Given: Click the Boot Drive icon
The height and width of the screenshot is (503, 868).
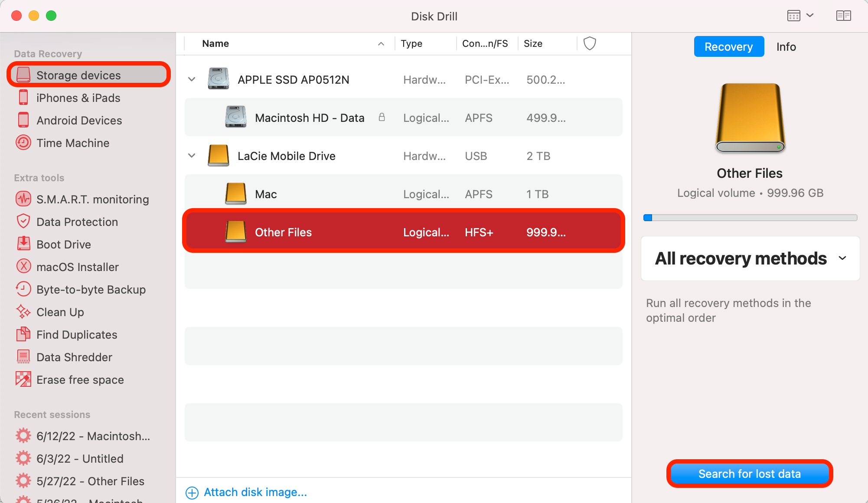Looking at the screenshot, I should [23, 244].
